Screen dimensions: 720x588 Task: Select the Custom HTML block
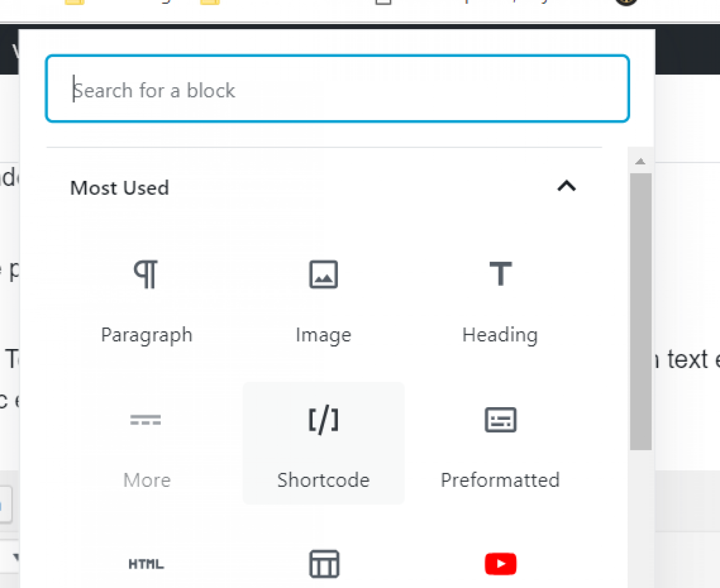tap(147, 564)
